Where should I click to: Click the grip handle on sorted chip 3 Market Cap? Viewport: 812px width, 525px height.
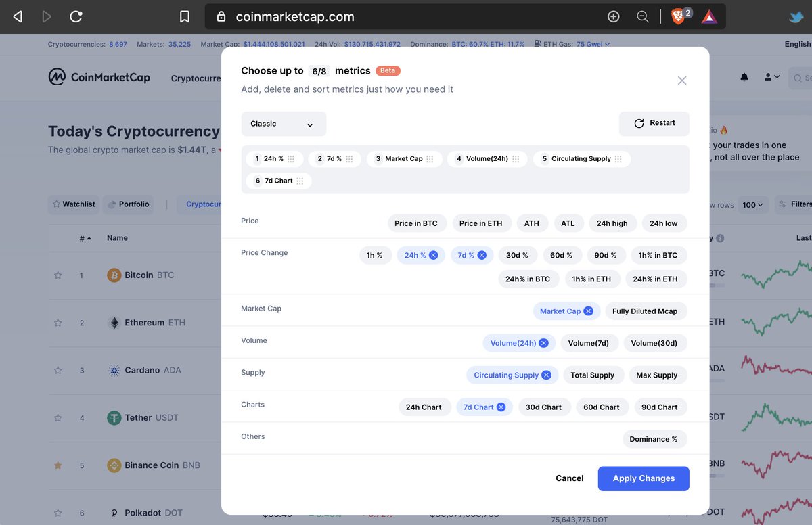(x=430, y=159)
